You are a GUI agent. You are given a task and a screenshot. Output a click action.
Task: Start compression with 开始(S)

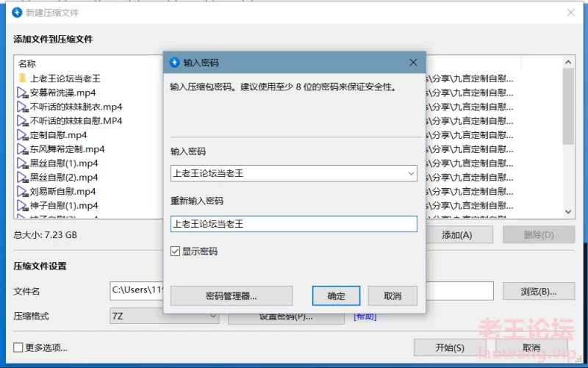point(450,347)
